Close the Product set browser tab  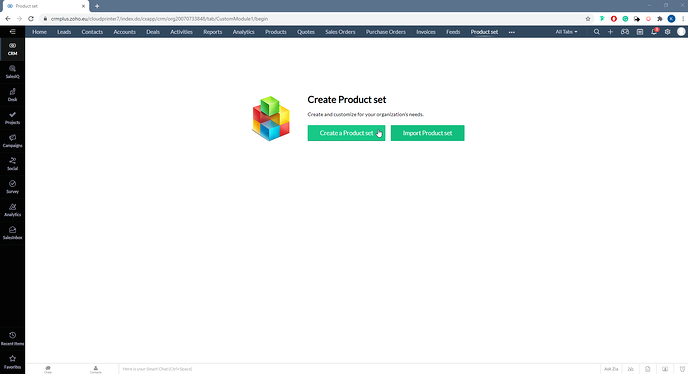click(x=83, y=6)
